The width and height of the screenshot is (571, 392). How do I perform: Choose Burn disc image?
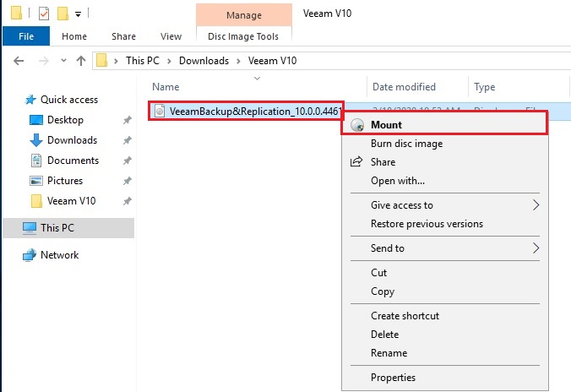click(x=407, y=144)
